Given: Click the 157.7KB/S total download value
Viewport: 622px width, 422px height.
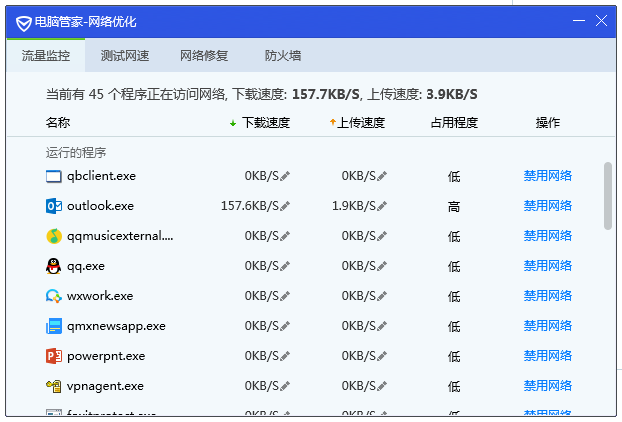Looking at the screenshot, I should point(326,94).
